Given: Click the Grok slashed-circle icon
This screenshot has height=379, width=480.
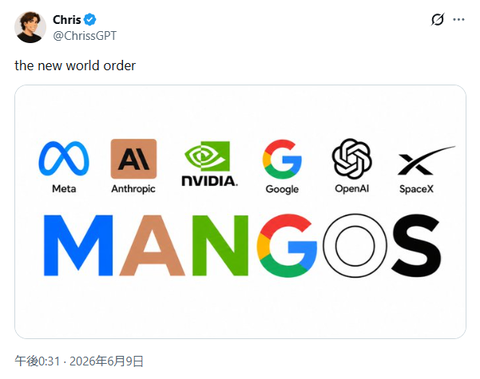Looking at the screenshot, I should click(x=437, y=19).
